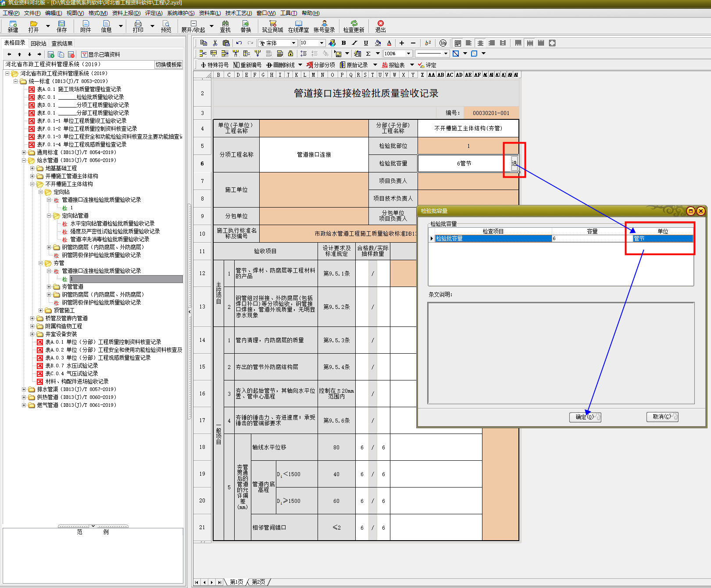The image size is (711, 588).
Task: Click the 替换 replace icon
Action: pyautogui.click(x=246, y=26)
